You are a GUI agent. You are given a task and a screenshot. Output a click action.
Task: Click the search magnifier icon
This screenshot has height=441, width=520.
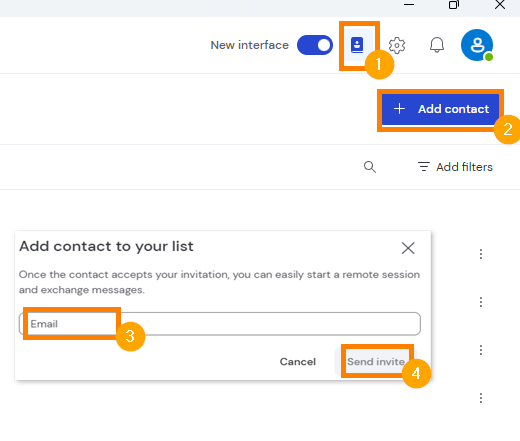coord(370,167)
